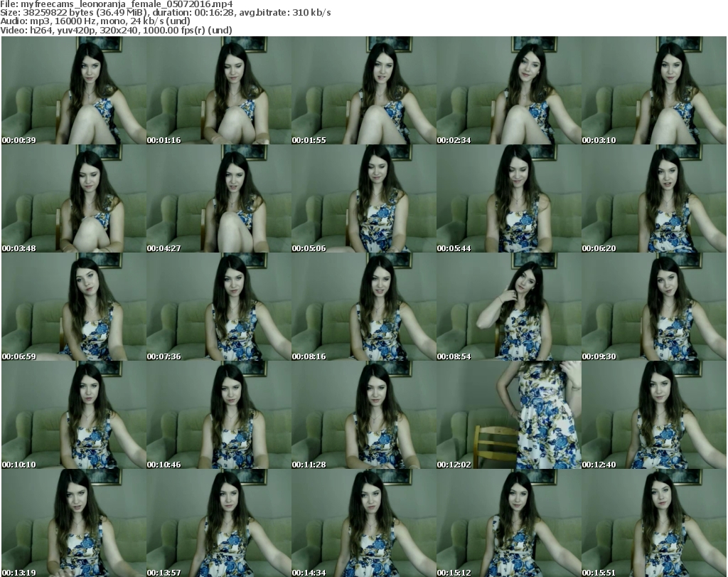Open the thumbnail frame timestamped 00:02:34
The width and height of the screenshot is (728, 577).
(509, 90)
